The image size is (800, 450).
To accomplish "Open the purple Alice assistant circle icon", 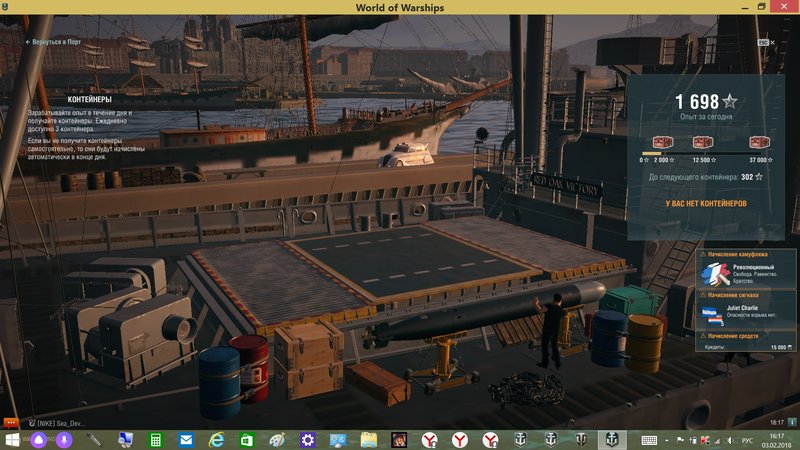I will tap(39, 439).
